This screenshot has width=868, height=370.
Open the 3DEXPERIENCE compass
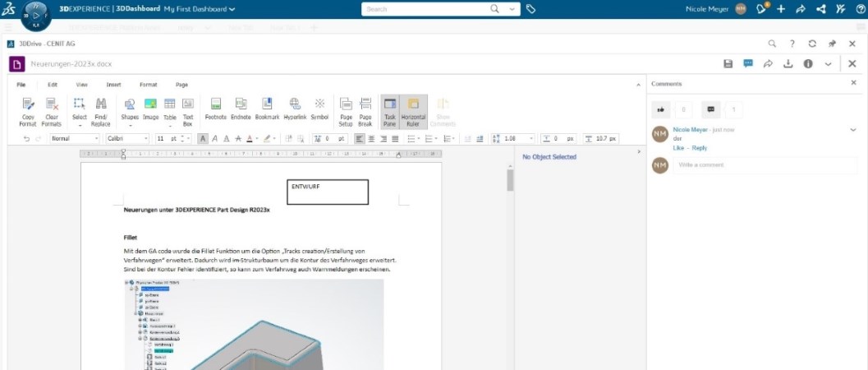pyautogui.click(x=36, y=15)
